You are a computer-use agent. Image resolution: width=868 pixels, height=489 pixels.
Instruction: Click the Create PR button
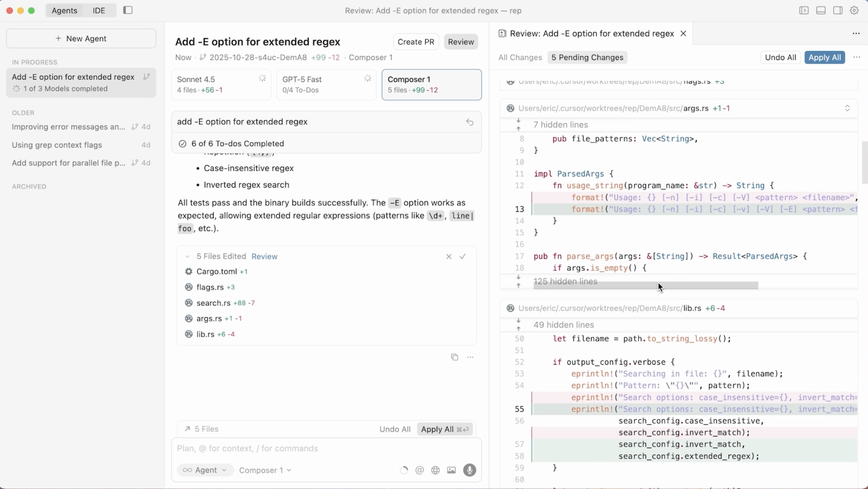point(416,42)
